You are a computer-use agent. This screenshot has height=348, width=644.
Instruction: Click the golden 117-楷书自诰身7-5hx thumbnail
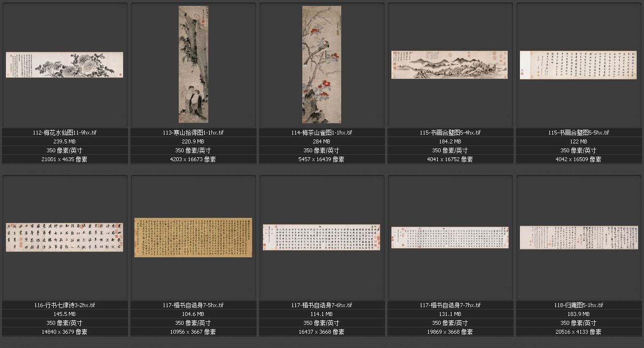(193, 237)
